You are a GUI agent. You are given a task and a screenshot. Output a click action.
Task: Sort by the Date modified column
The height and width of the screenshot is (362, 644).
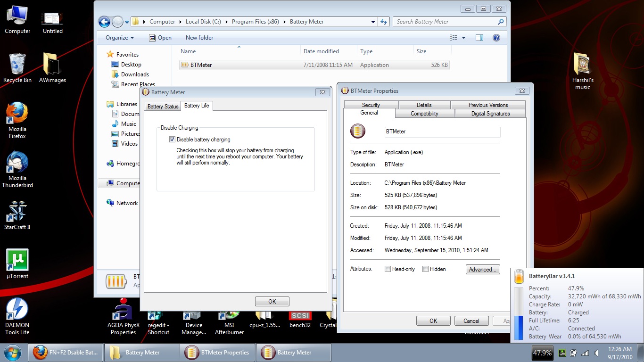coord(329,51)
